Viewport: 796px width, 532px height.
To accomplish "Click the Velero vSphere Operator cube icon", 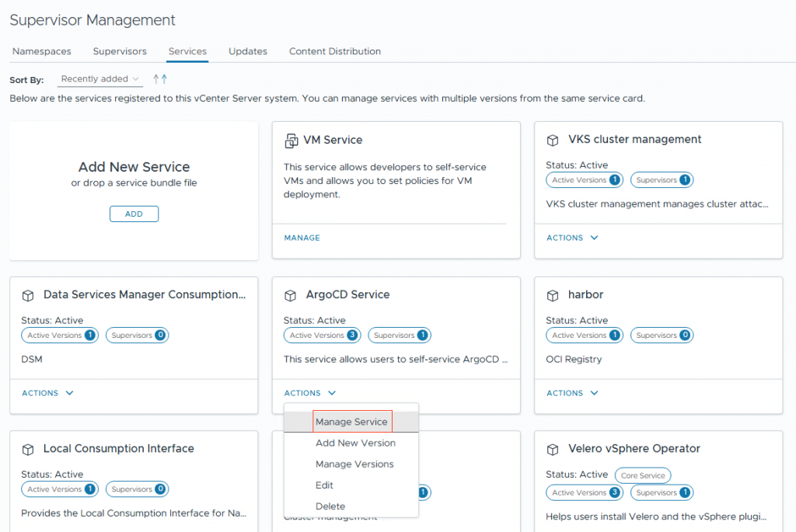I will click(x=553, y=450).
